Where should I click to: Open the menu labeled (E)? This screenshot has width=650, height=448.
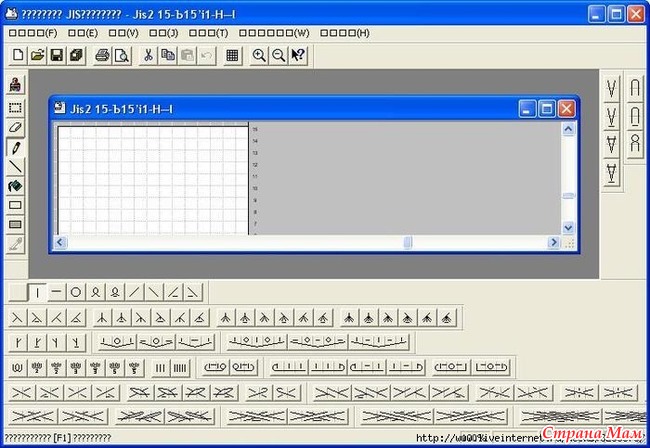pos(83,33)
